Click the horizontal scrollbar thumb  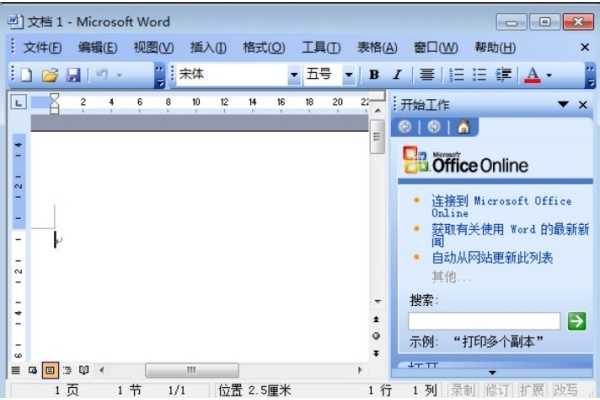coord(192,370)
